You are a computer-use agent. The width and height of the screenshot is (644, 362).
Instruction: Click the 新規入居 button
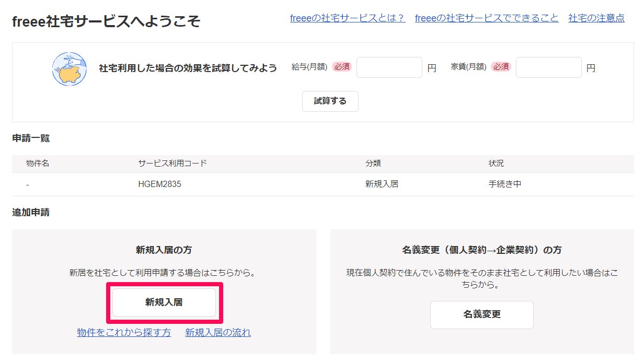pyautogui.click(x=164, y=302)
